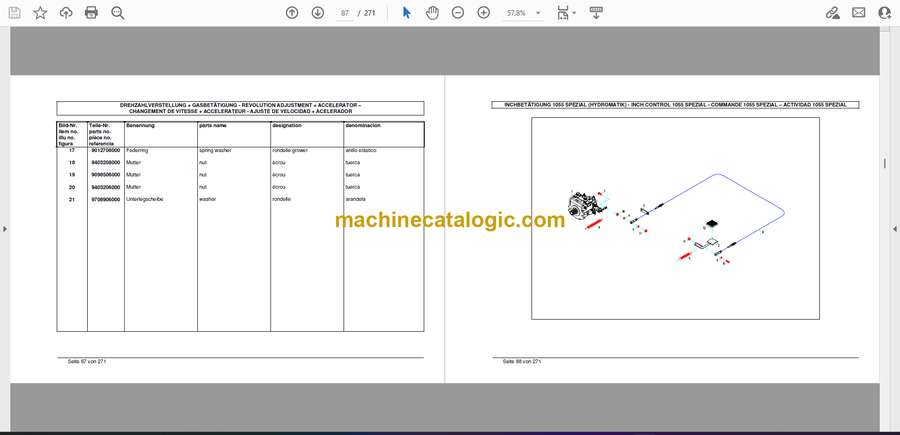The height and width of the screenshot is (435, 900).
Task: Click the Save file icon
Action: click(14, 13)
